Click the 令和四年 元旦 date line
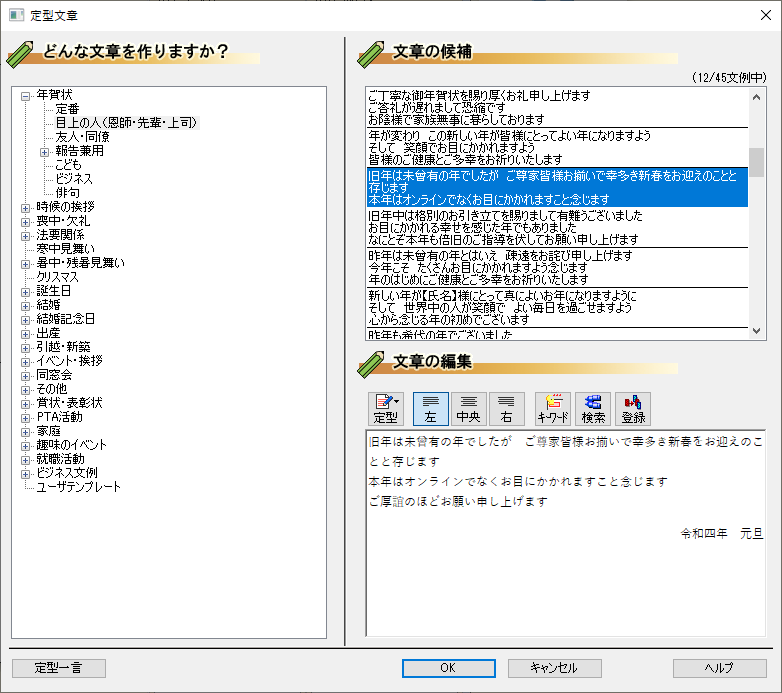The width and height of the screenshot is (782, 693). click(722, 533)
